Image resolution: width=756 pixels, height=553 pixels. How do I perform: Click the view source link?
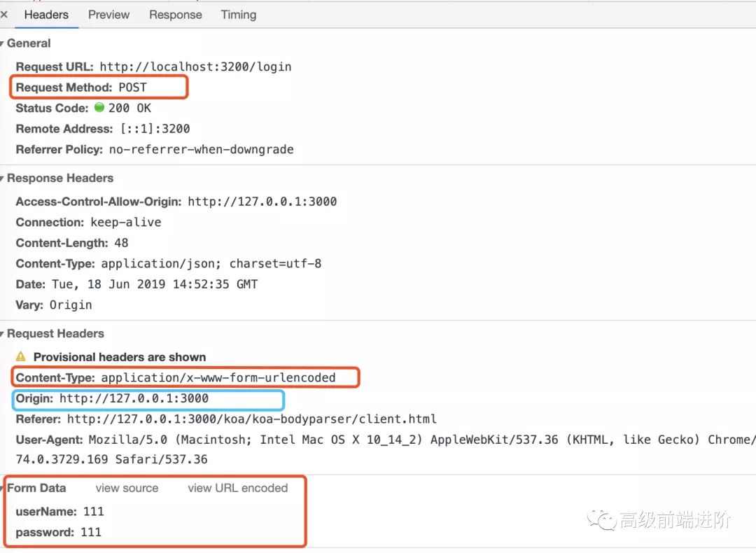pos(127,488)
